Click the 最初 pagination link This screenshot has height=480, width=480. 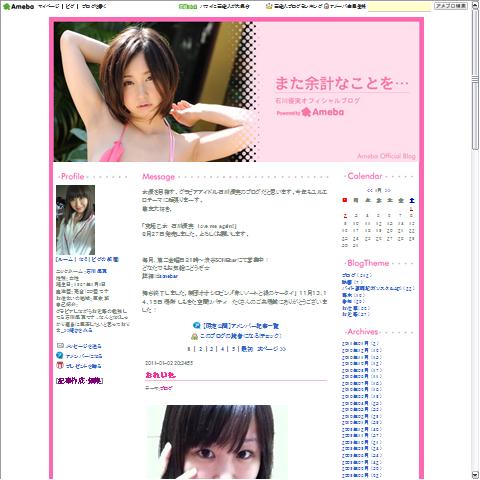coord(247,349)
